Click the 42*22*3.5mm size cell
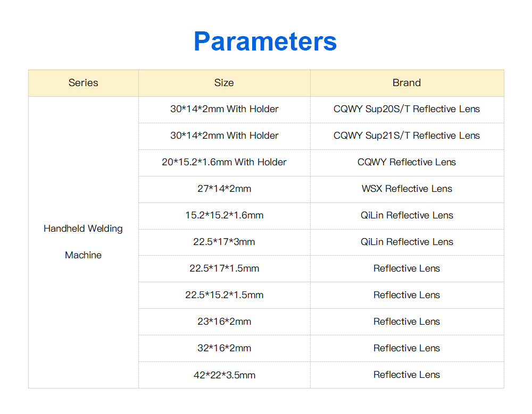The width and height of the screenshot is (532, 414). 225,375
